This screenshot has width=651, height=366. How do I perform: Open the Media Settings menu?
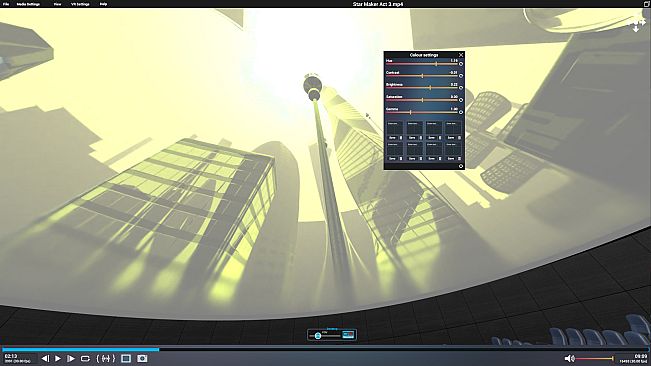coord(28,4)
